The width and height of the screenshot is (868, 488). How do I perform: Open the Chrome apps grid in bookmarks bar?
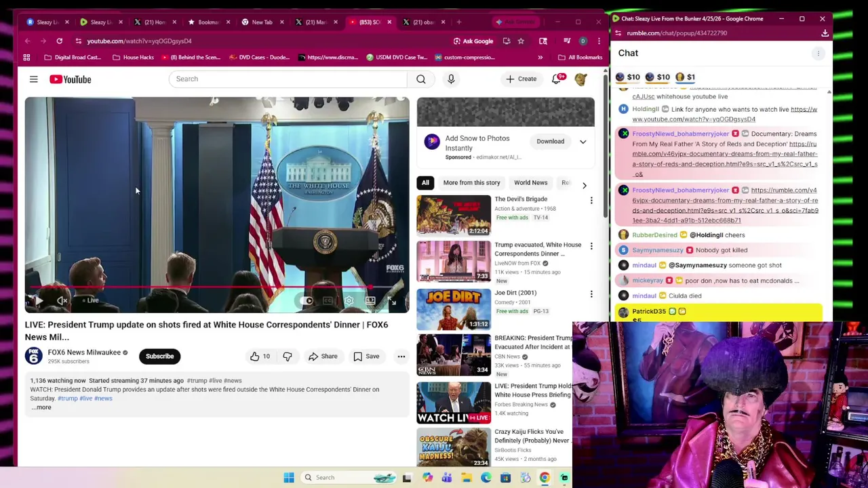26,58
